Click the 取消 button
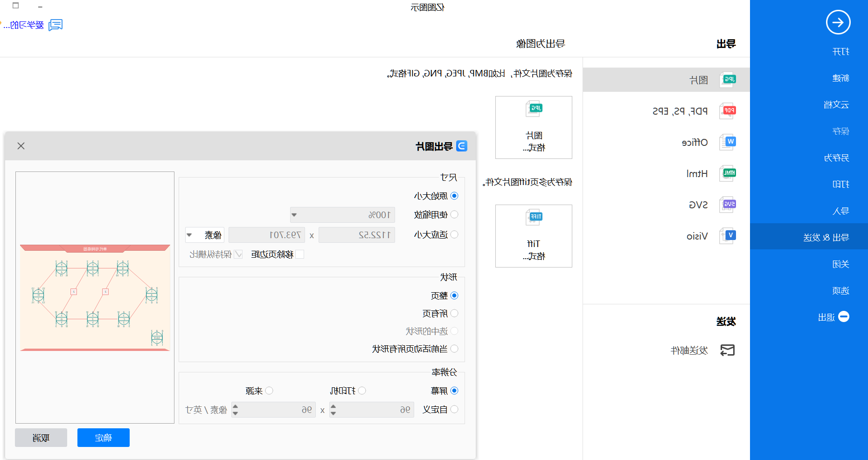Viewport: 868px width, 460px height. click(x=41, y=438)
